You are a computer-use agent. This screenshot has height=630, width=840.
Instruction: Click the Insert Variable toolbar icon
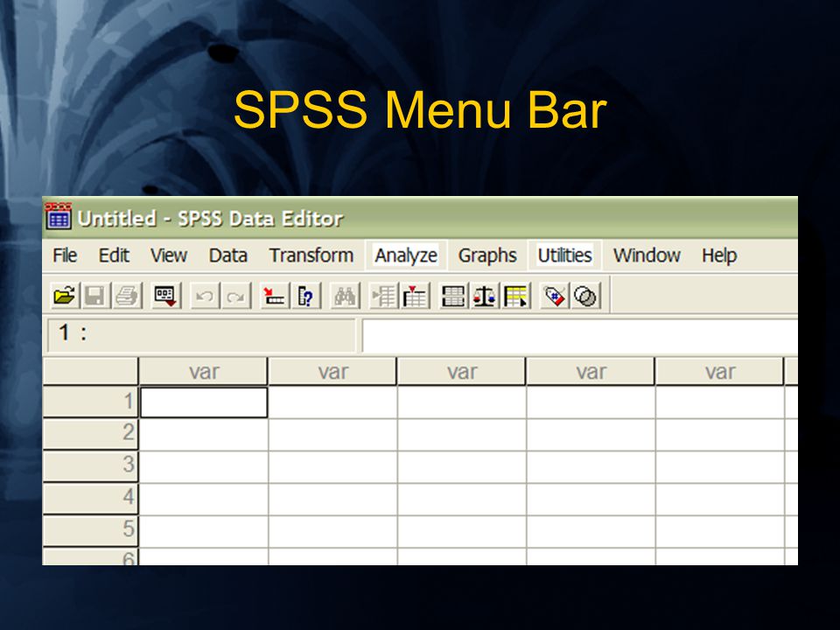click(415, 296)
